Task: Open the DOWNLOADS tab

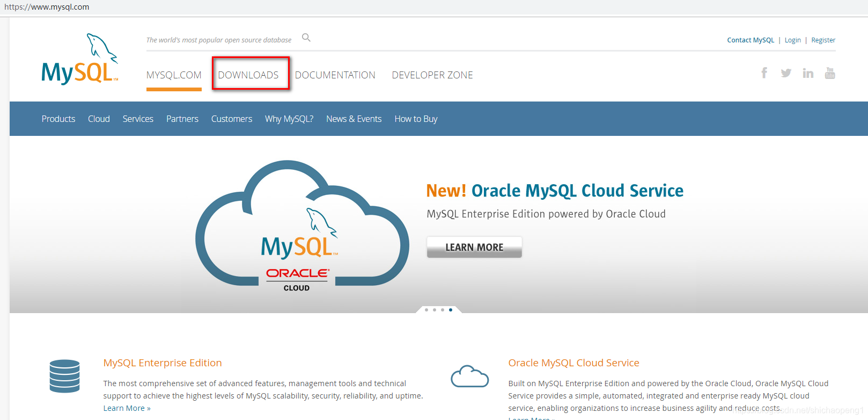Action: [x=248, y=75]
